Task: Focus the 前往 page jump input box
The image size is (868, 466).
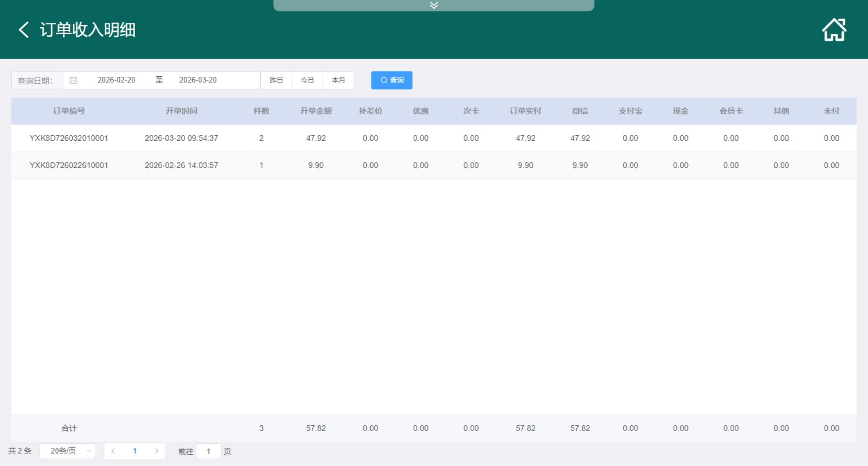Action: click(x=208, y=451)
